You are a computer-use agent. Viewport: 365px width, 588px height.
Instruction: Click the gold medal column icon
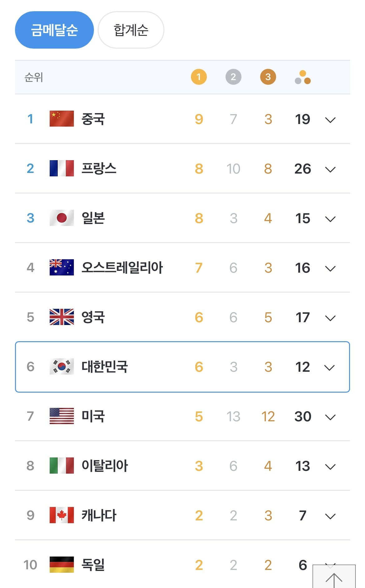tap(199, 77)
